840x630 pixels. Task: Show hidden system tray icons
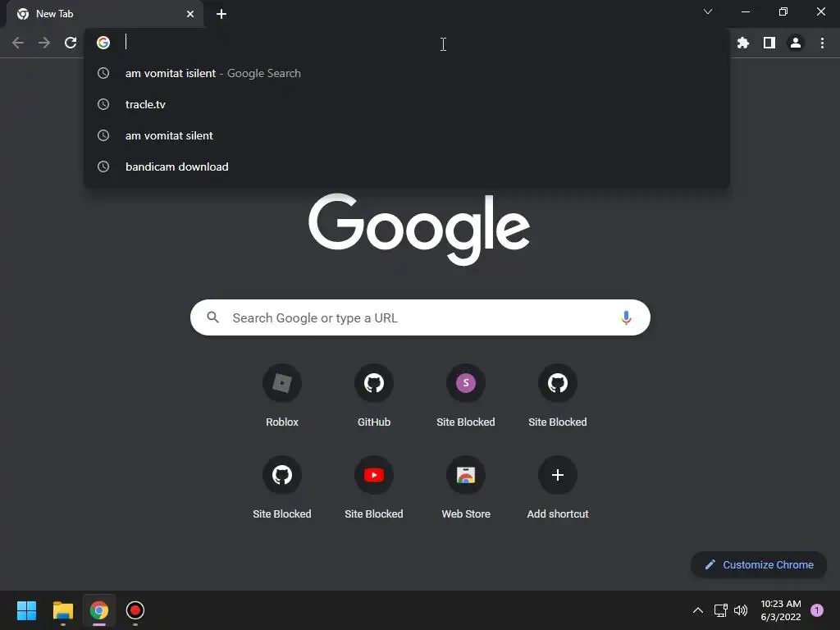698,610
